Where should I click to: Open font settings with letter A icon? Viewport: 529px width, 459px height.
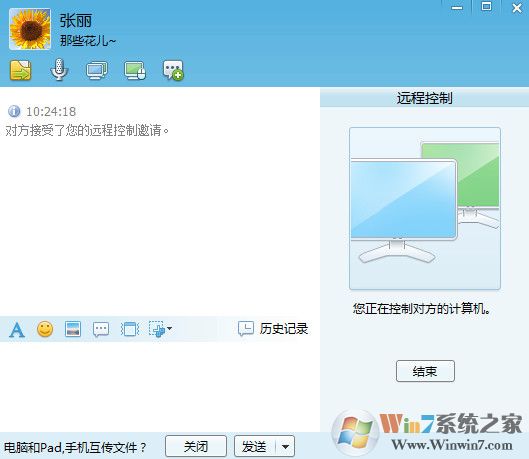[17, 329]
